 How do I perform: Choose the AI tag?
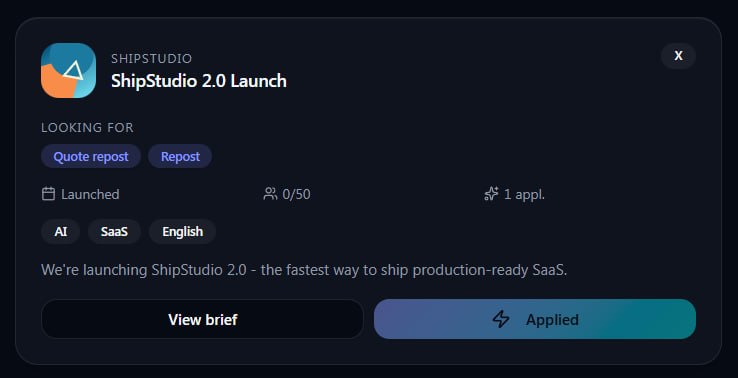[x=60, y=232]
